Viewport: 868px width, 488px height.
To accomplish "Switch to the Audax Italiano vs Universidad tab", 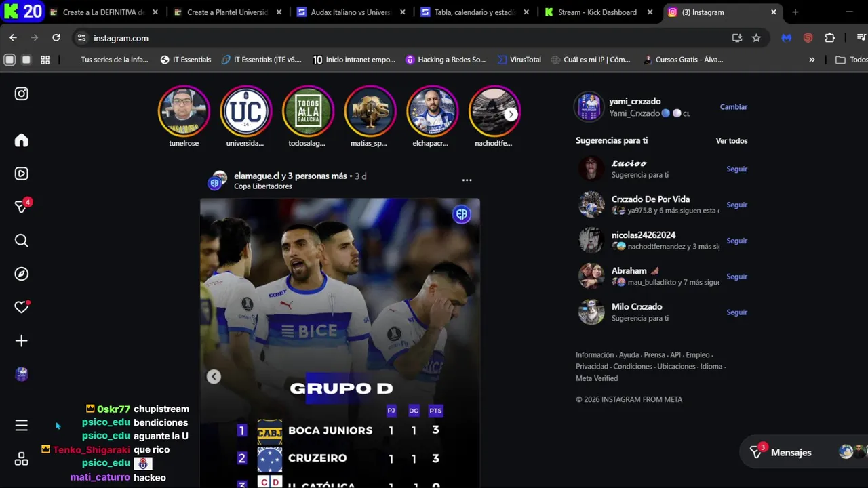I will click(x=352, y=12).
